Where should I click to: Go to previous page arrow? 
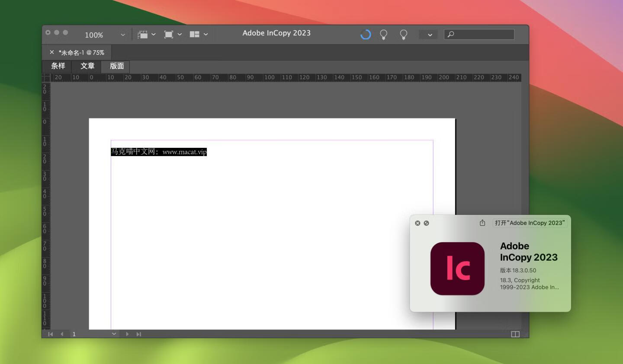pos(62,334)
